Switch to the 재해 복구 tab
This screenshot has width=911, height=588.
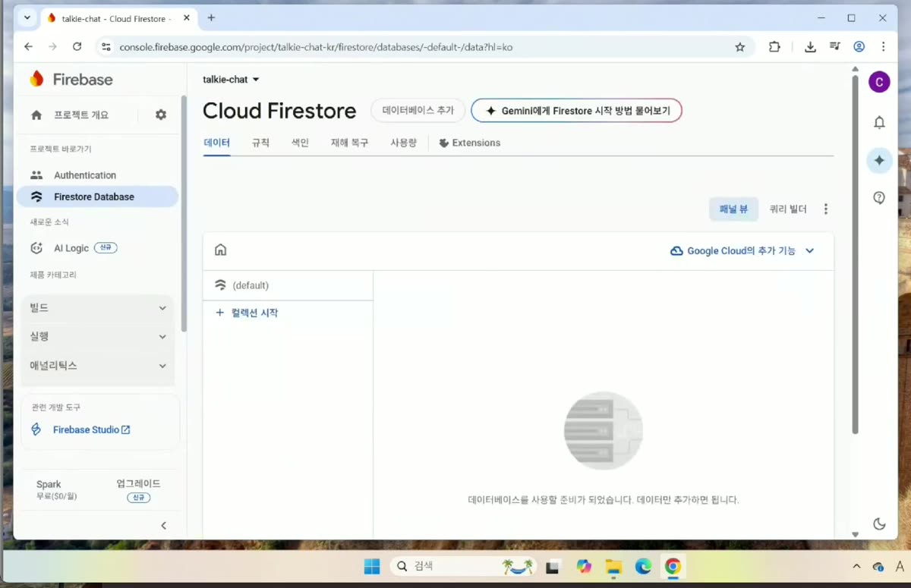click(349, 143)
